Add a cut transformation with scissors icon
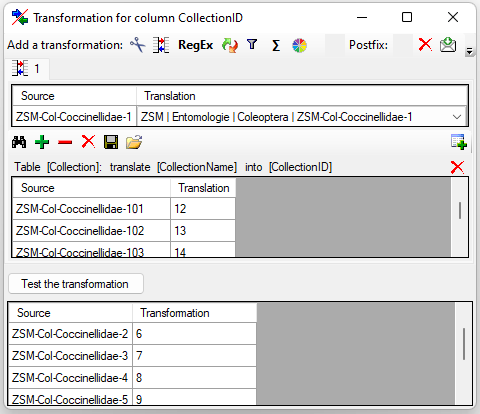 [x=138, y=45]
